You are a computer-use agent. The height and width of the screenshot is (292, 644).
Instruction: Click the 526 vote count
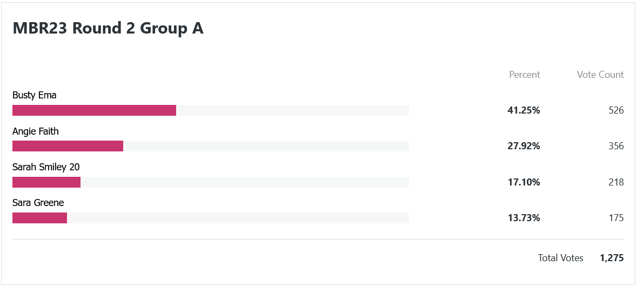616,110
